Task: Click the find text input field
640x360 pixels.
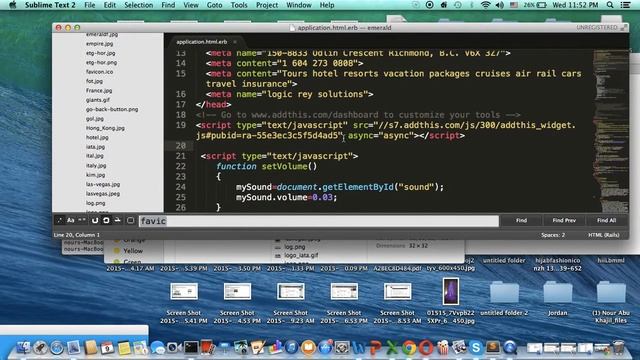Action: [x=318, y=221]
